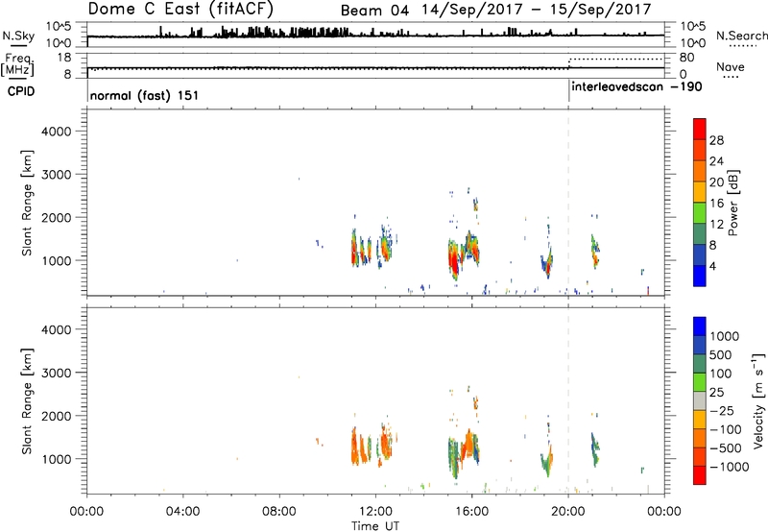Image resolution: width=768 pixels, height=532 pixels.
Task: Click the date range '14/Sep/2017 – 15/Sep/2017'
Action: point(537,10)
